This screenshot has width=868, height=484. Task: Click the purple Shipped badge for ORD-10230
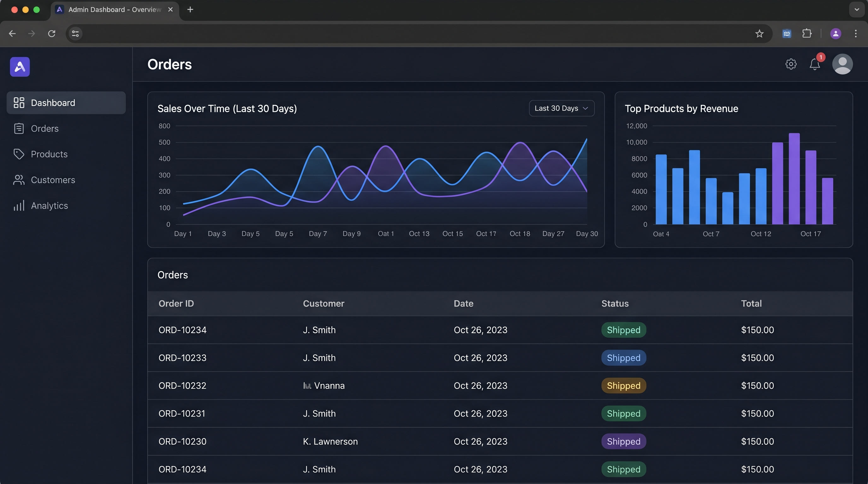pos(624,441)
